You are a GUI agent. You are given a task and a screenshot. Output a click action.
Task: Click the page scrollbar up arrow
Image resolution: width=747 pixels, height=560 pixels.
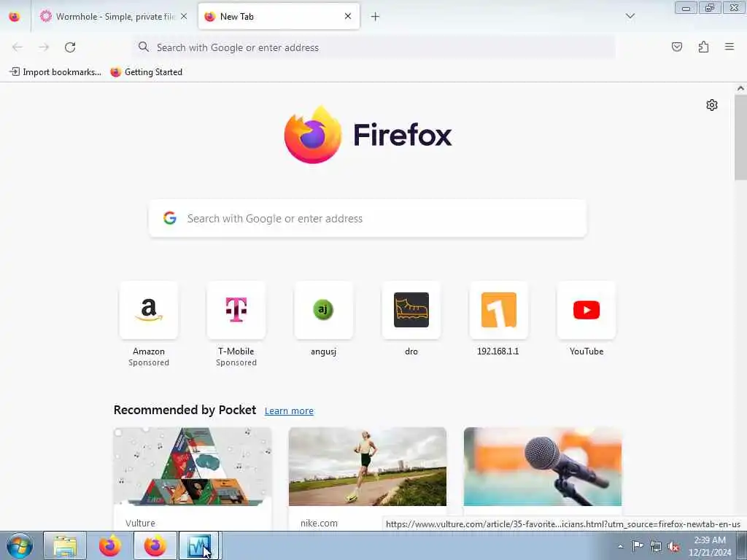[x=740, y=88]
